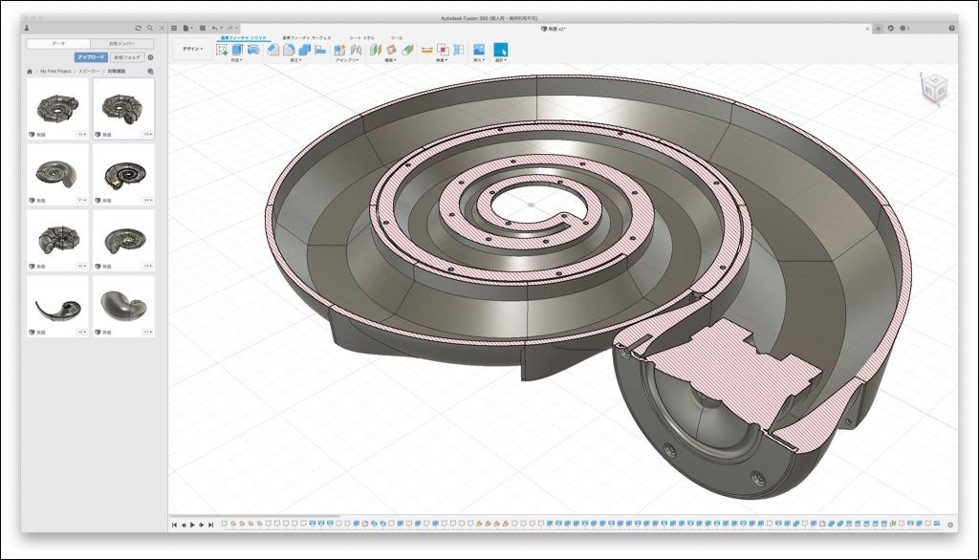This screenshot has width=979, height=560.
Task: Expand the Inspect menu under the measure icons
Action: coord(442,60)
